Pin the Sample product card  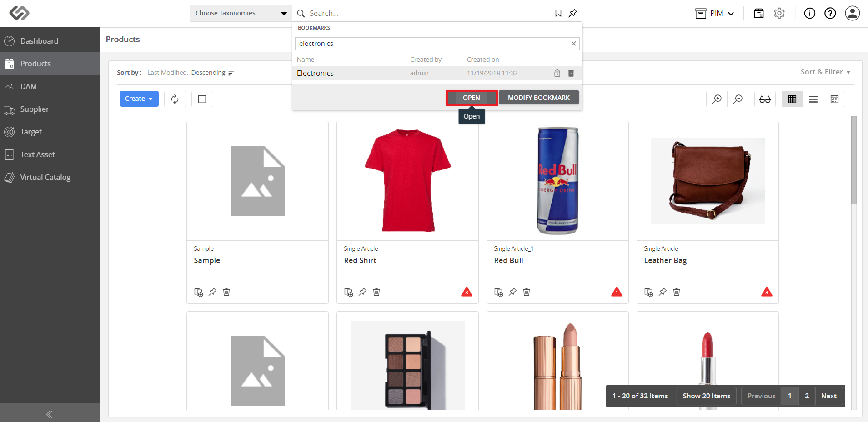[x=212, y=292]
